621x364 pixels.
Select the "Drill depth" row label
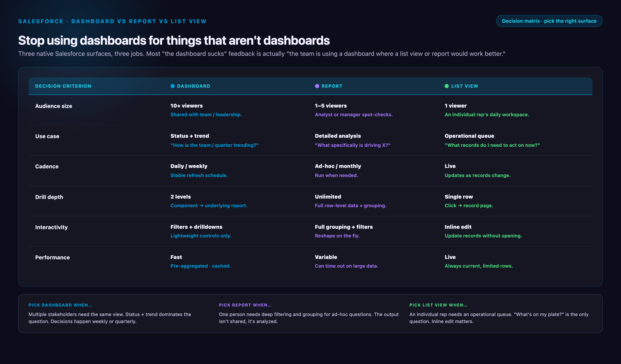49,197
